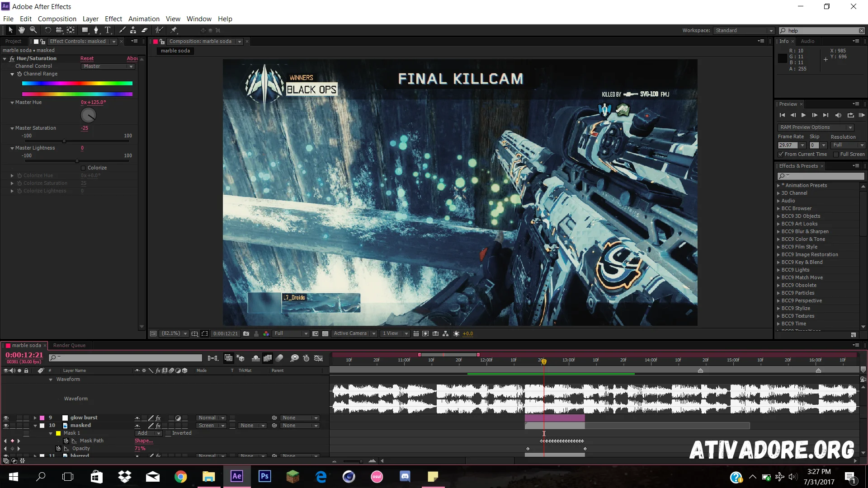Toggle the transparency grid in the viewer
Screen dimensions: 868x488
325,333
